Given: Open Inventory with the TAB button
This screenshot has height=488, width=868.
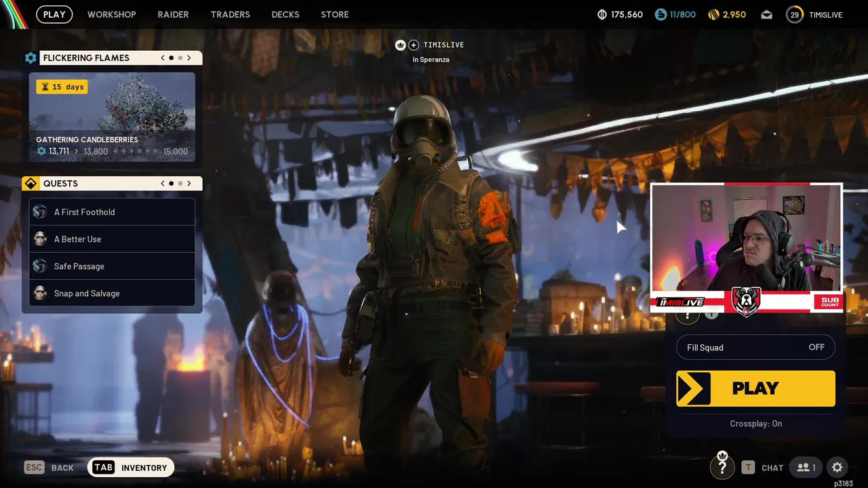Looking at the screenshot, I should click(131, 468).
